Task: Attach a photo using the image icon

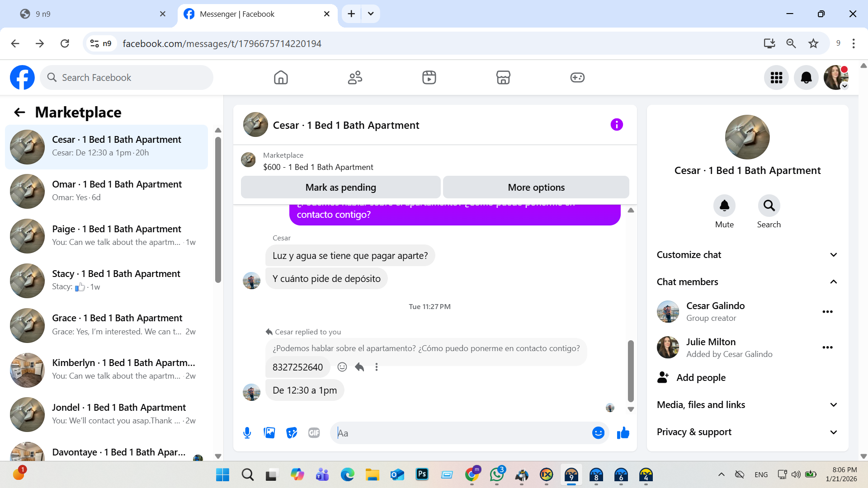Action: [269, 433]
